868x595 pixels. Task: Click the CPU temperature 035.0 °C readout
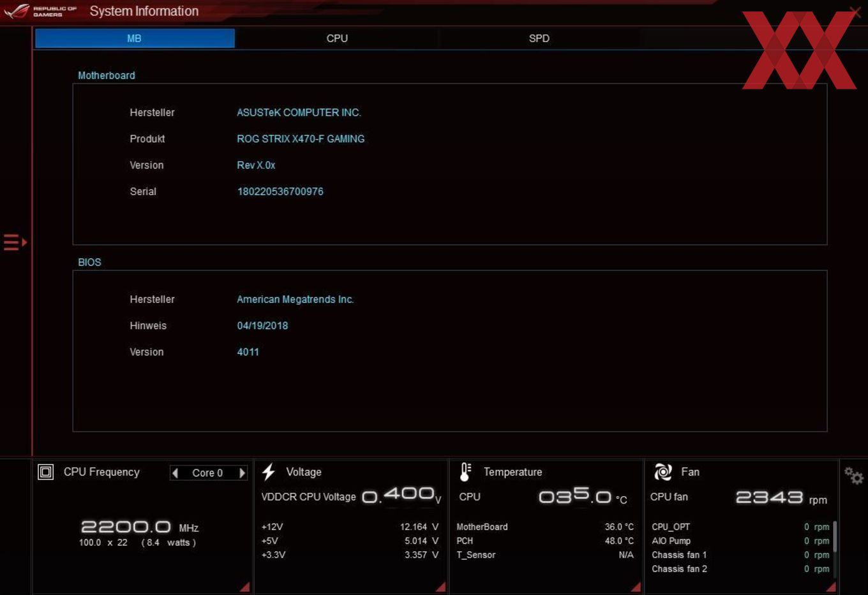(x=583, y=496)
